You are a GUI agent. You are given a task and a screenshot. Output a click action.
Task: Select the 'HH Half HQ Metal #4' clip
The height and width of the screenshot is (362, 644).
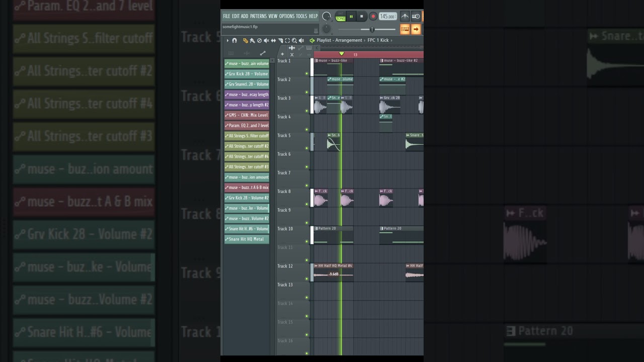click(x=333, y=274)
